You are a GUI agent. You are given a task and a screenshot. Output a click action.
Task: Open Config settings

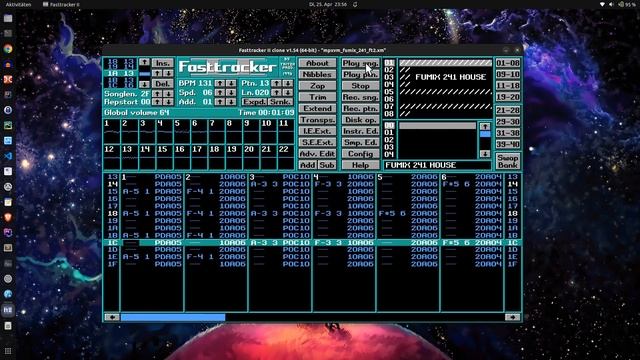tap(360, 154)
